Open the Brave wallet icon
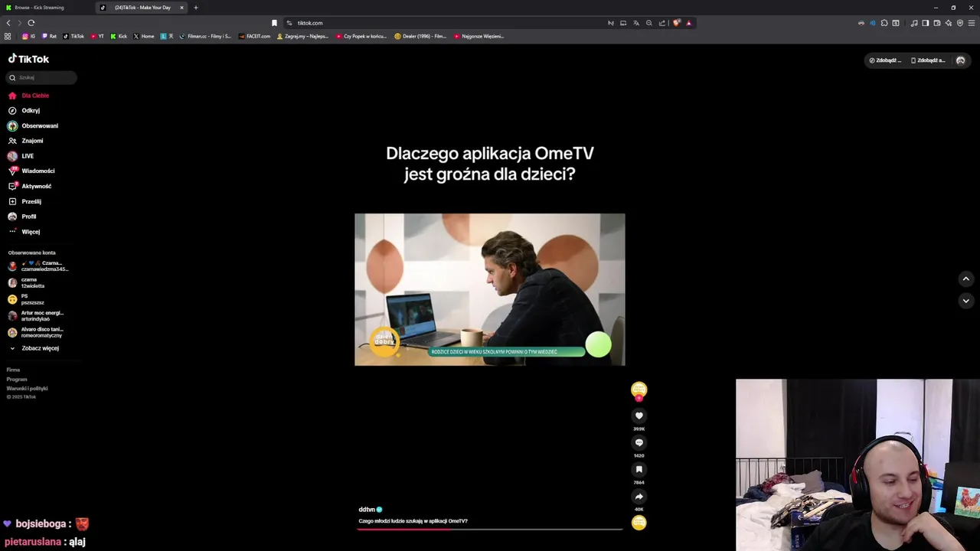 click(x=937, y=23)
